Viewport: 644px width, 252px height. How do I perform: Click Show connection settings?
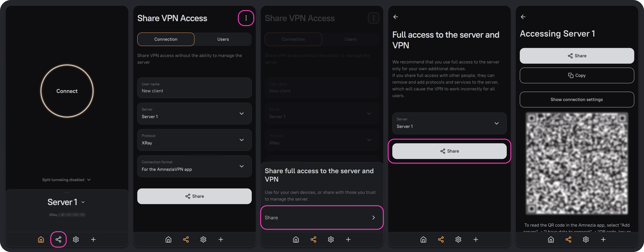pos(577,100)
